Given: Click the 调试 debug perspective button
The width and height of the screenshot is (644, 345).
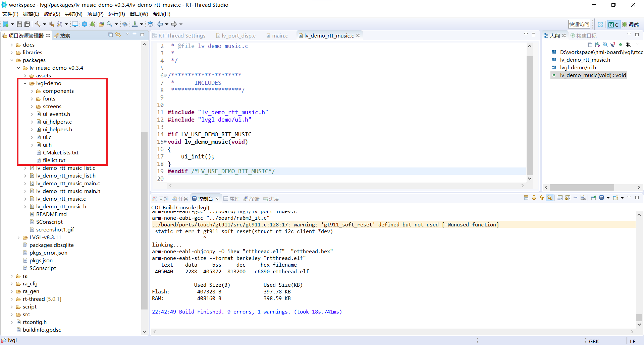Looking at the screenshot, I should click(631, 24).
